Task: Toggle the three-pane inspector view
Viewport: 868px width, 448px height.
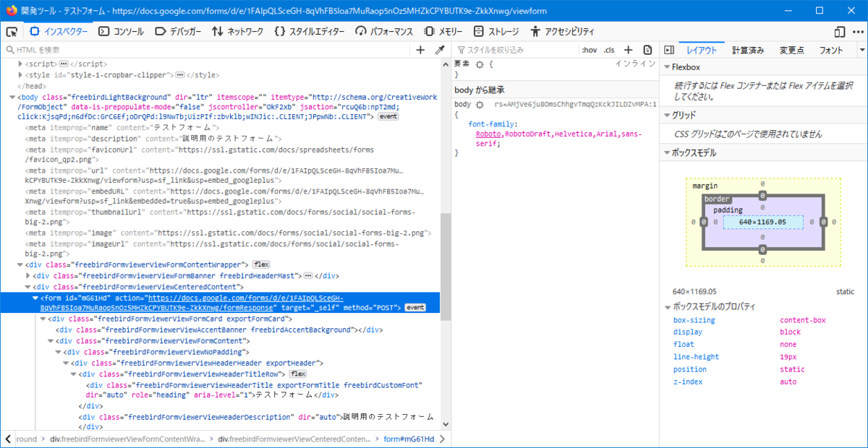Action: [x=668, y=49]
